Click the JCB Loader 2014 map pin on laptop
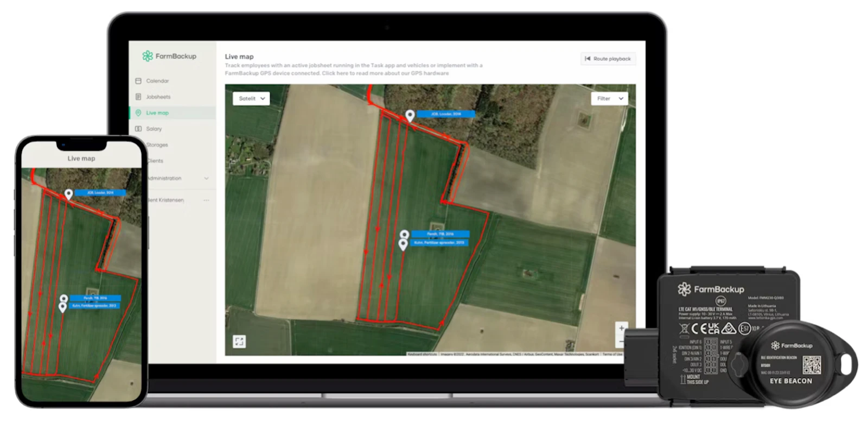Screen dimensions: 868x422 coord(410,116)
